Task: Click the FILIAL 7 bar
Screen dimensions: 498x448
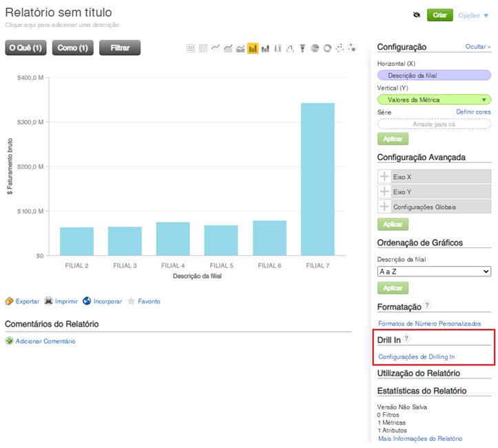Action: [318, 179]
